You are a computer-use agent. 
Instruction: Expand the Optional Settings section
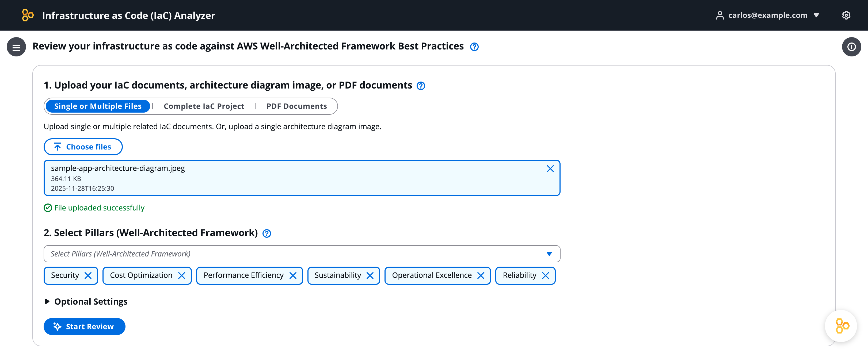pos(86,301)
